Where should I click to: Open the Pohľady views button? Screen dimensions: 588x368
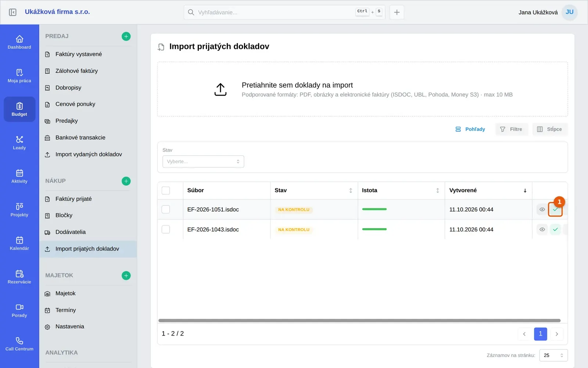point(470,129)
